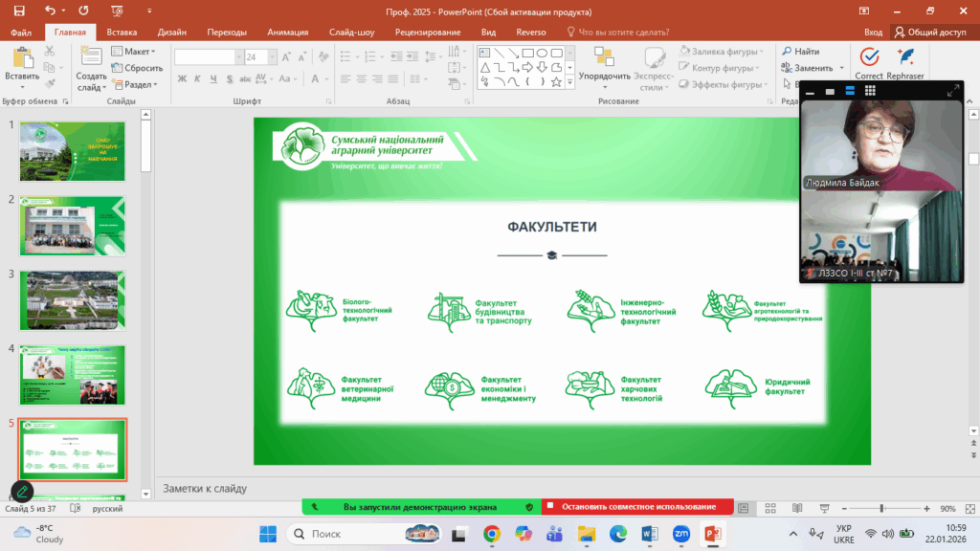Open Zoom from the Windows taskbar
The height and width of the screenshot is (551, 980).
click(x=682, y=533)
